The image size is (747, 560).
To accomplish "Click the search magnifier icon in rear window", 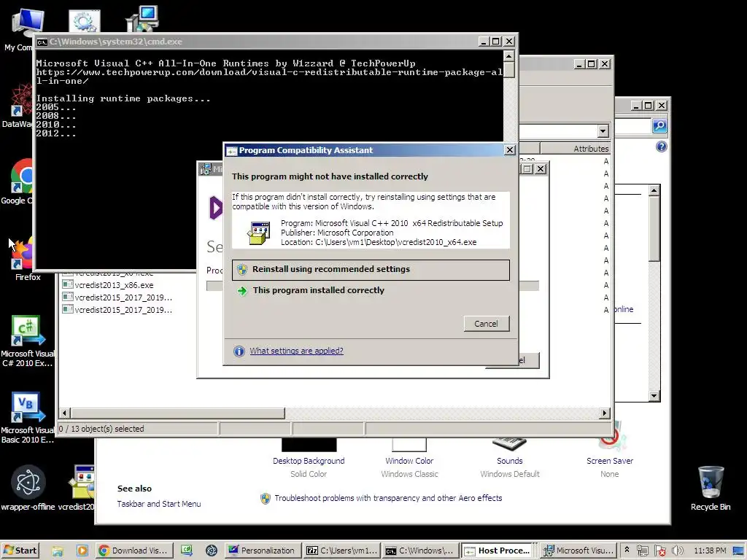I will [659, 125].
